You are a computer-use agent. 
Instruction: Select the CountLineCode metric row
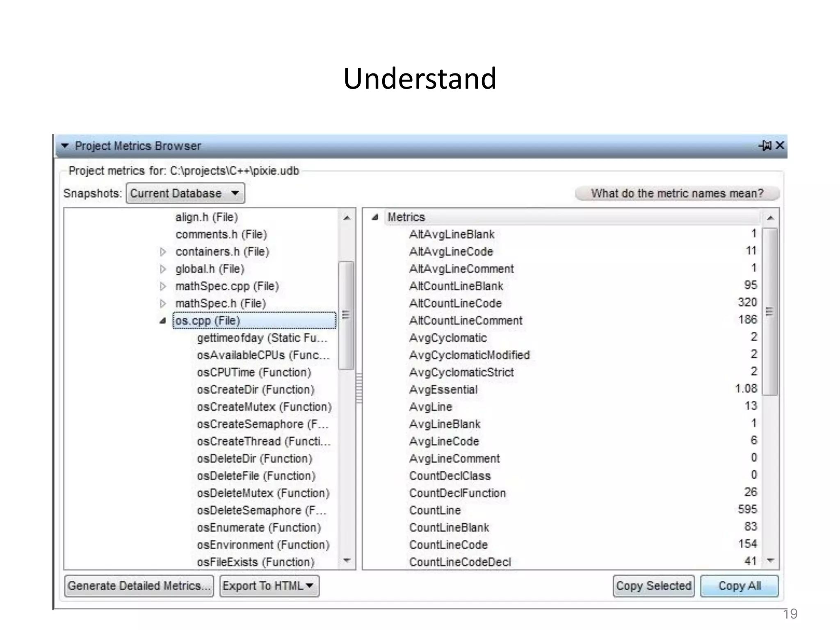448,545
